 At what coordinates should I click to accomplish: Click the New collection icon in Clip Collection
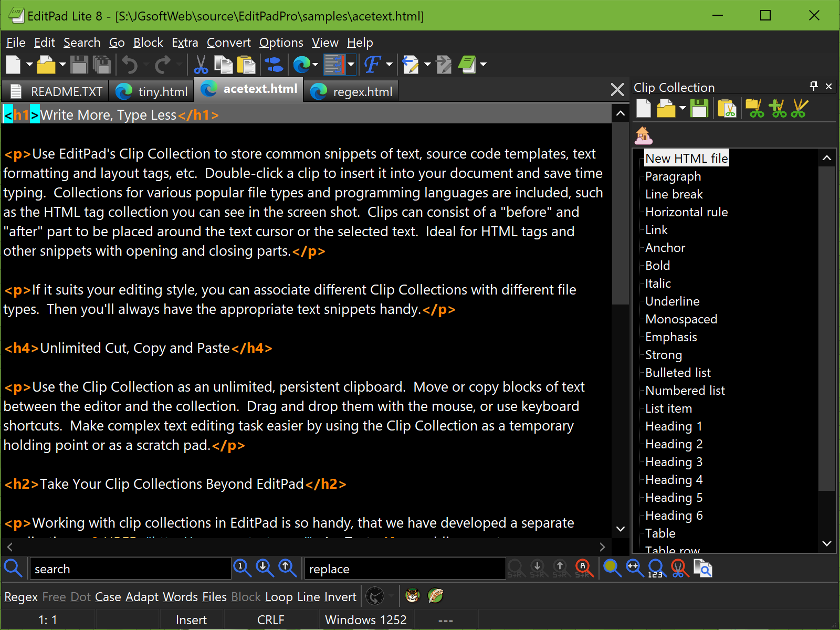click(x=644, y=108)
